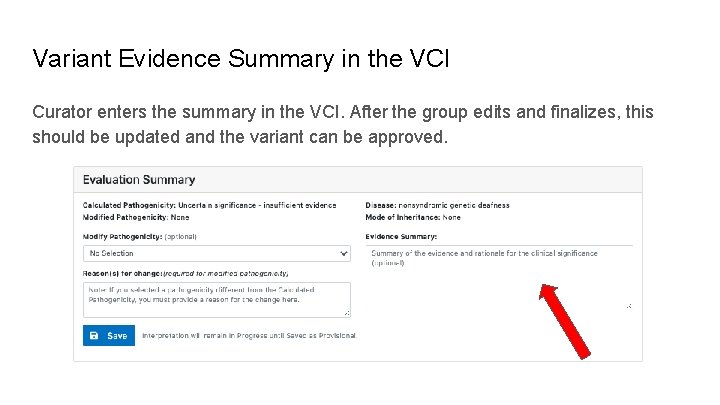Click the Interpretation remains In Progress note
720x405 pixels.
(248, 336)
